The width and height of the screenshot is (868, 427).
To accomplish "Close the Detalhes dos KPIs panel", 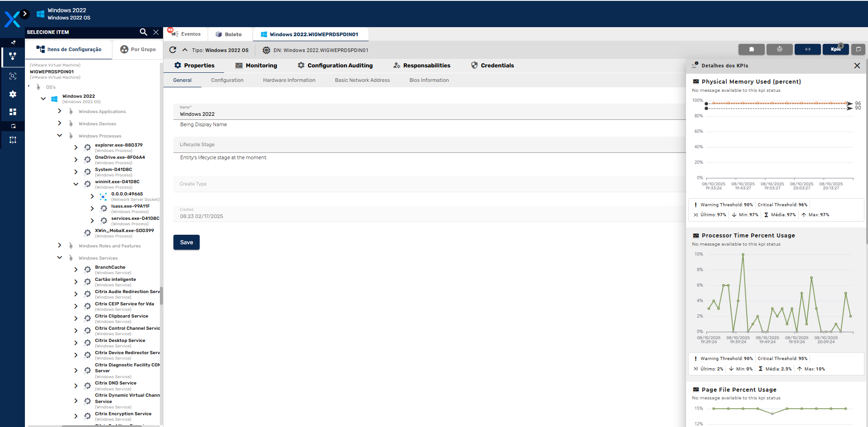I will click(x=857, y=66).
